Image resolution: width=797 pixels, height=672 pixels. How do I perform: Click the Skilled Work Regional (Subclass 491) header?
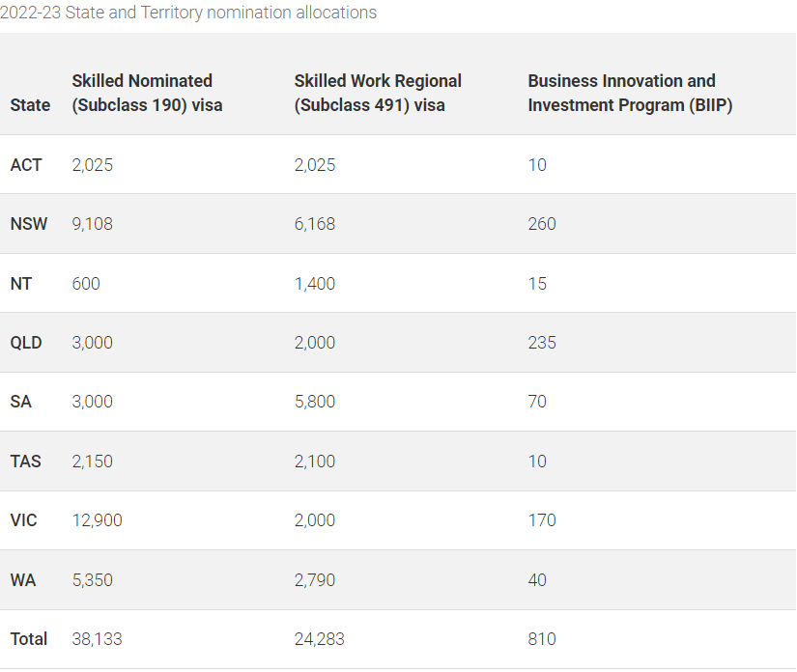(x=378, y=93)
